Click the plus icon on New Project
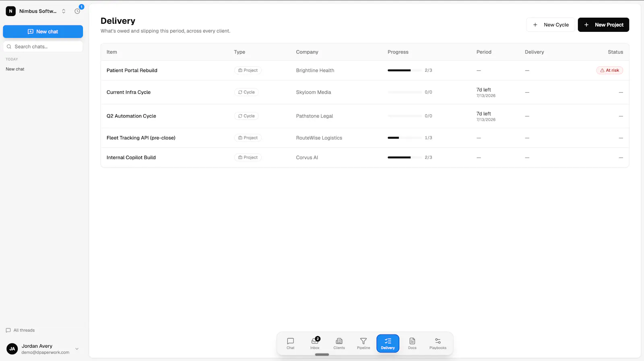Image resolution: width=644 pixels, height=361 pixels. 586,25
